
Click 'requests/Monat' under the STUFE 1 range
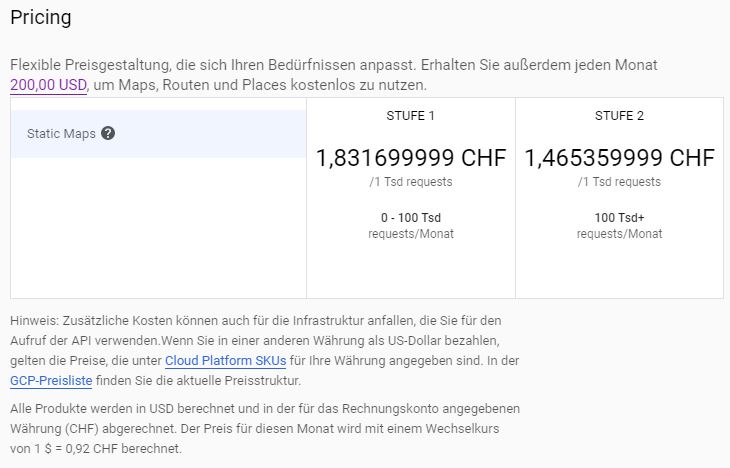tap(410, 234)
